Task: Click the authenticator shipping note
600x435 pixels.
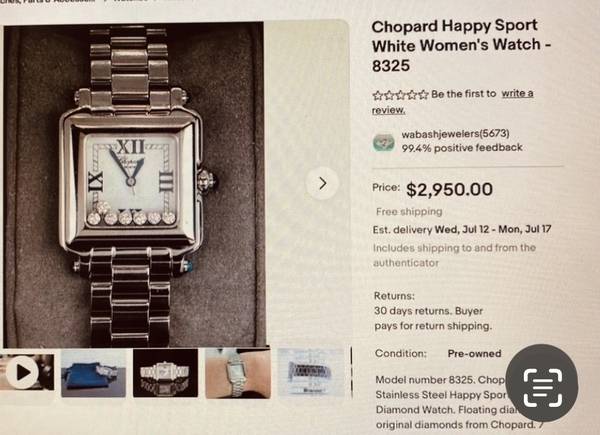Action: coord(454,255)
